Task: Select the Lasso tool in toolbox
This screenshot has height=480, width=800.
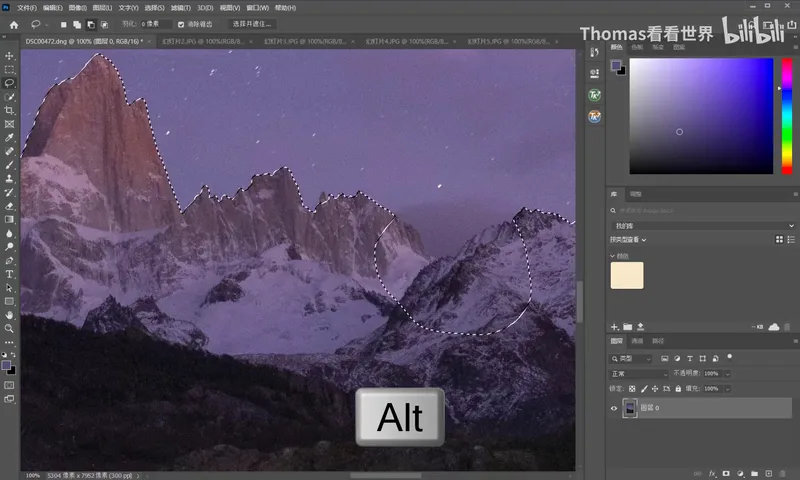Action: click(x=9, y=83)
